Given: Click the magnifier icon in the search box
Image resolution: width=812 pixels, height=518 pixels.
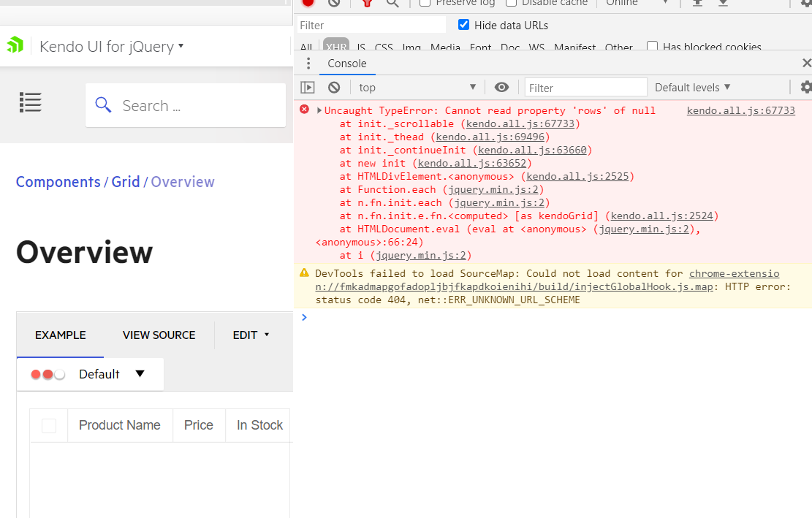Looking at the screenshot, I should (104, 105).
